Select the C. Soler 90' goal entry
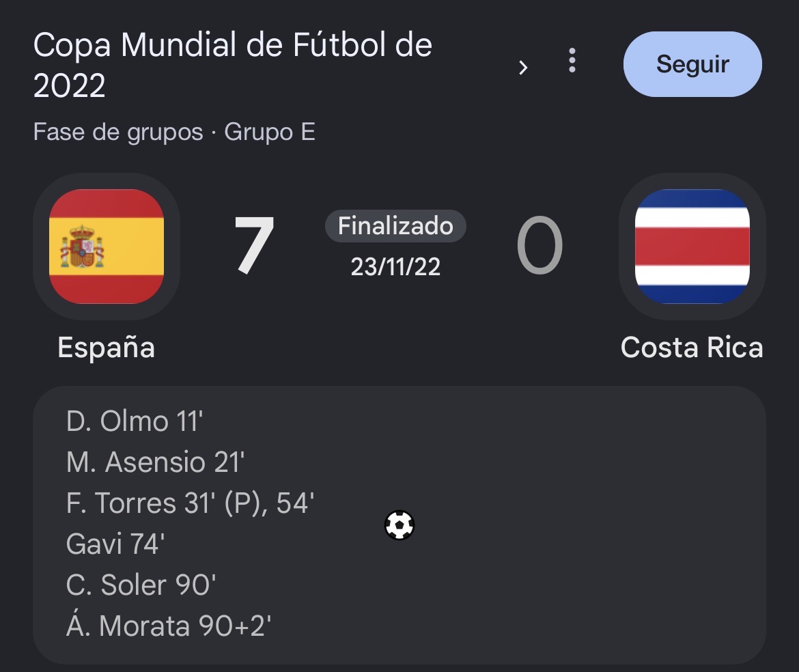 tap(141, 585)
